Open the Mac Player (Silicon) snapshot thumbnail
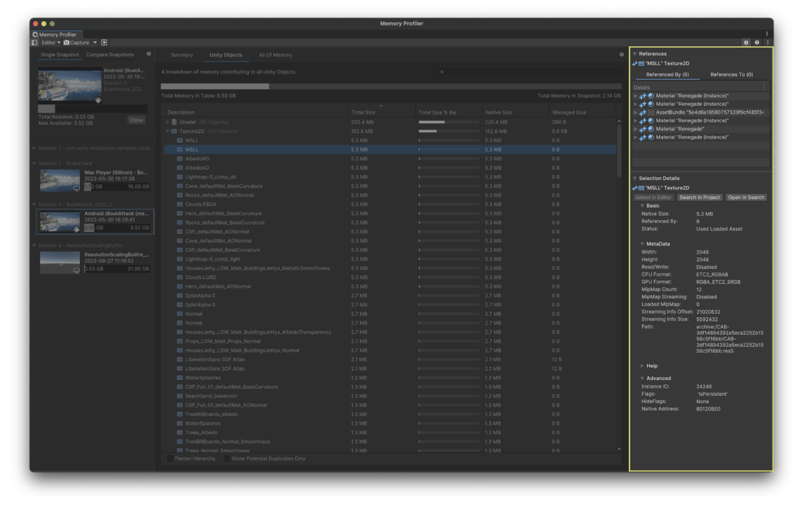 60,180
